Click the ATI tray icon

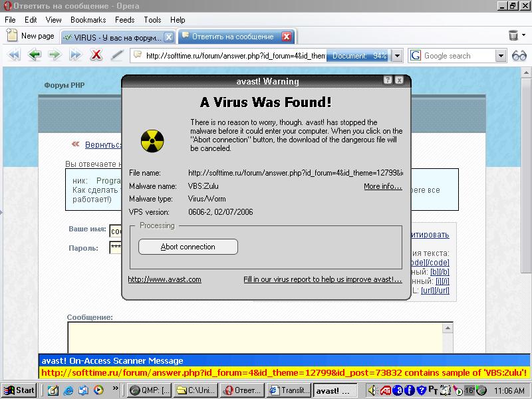(x=386, y=391)
